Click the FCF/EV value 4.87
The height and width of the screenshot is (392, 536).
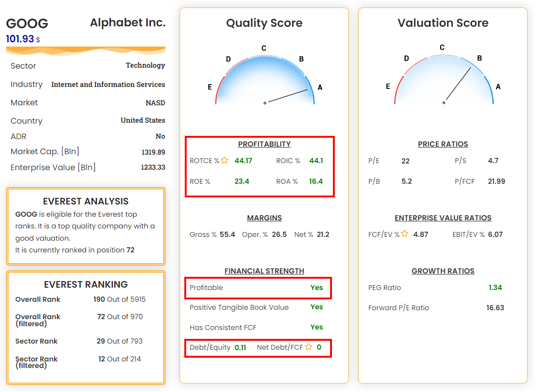(420, 235)
